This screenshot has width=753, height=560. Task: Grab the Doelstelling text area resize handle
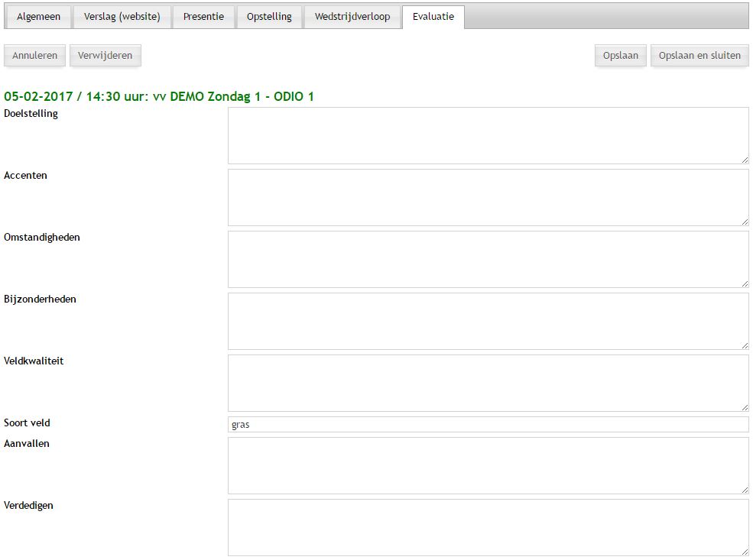point(745,160)
